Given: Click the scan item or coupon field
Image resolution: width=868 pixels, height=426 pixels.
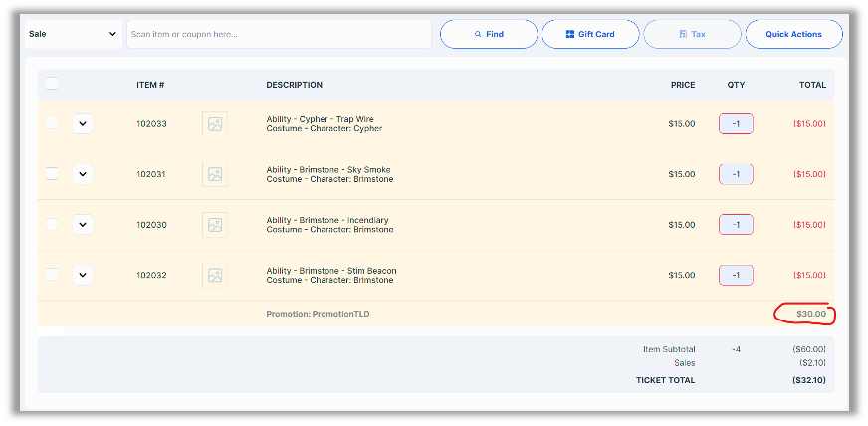Looking at the screenshot, I should coord(279,34).
